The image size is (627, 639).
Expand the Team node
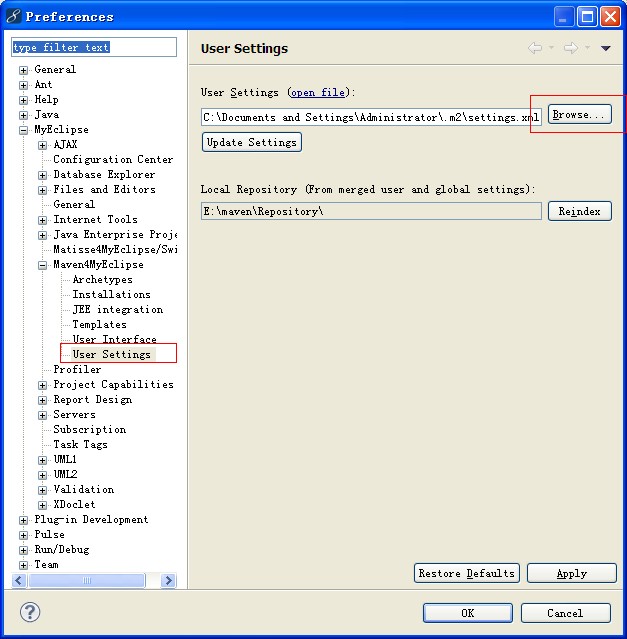point(24,565)
